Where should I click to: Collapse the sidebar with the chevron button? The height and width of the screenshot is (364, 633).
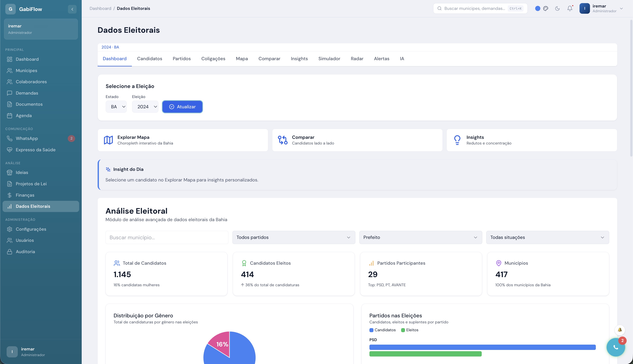click(72, 9)
